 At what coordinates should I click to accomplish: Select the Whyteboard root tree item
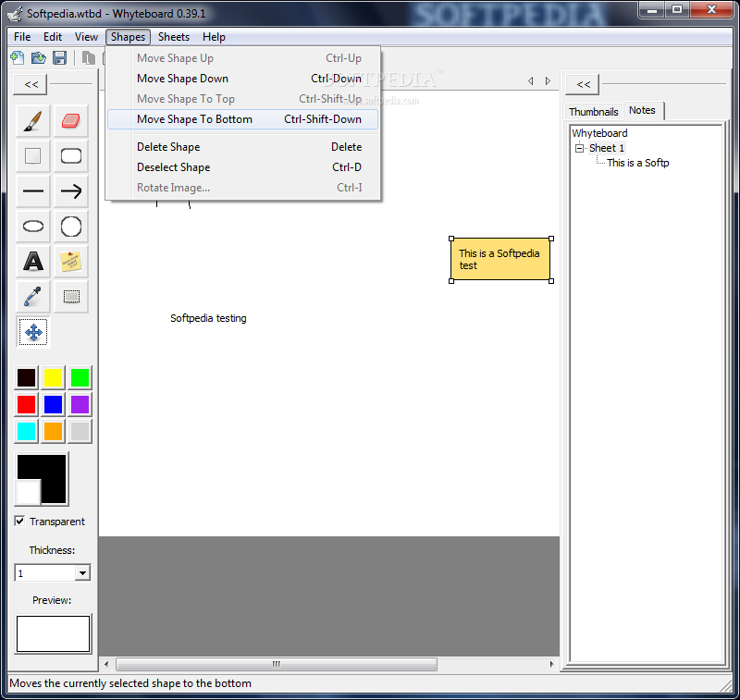599,133
